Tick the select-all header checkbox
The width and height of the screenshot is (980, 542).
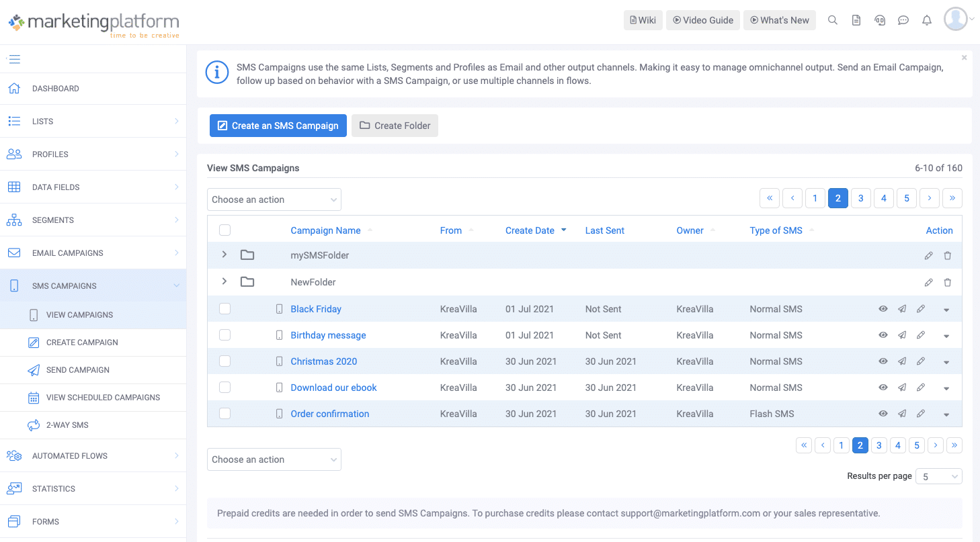pos(225,230)
